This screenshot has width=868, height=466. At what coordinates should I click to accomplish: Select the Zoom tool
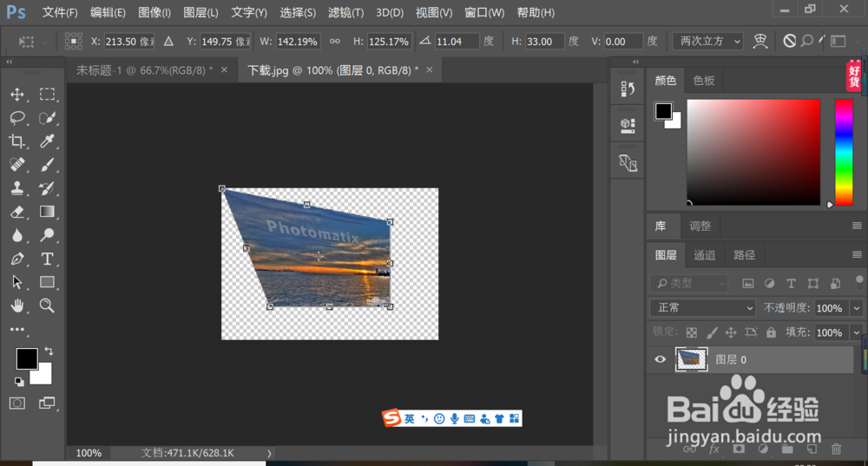coord(47,305)
